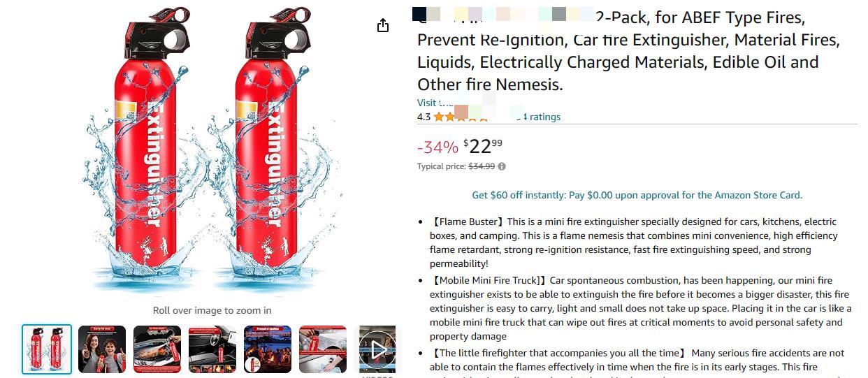
Task: Select the car interior steering wheel thumbnail
Action: tap(212, 349)
